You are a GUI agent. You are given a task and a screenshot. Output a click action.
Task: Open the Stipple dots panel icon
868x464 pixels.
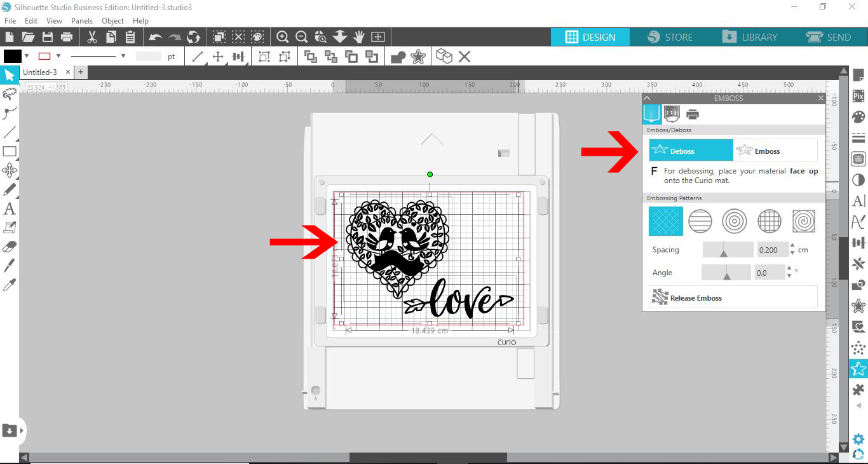pyautogui.click(x=858, y=347)
